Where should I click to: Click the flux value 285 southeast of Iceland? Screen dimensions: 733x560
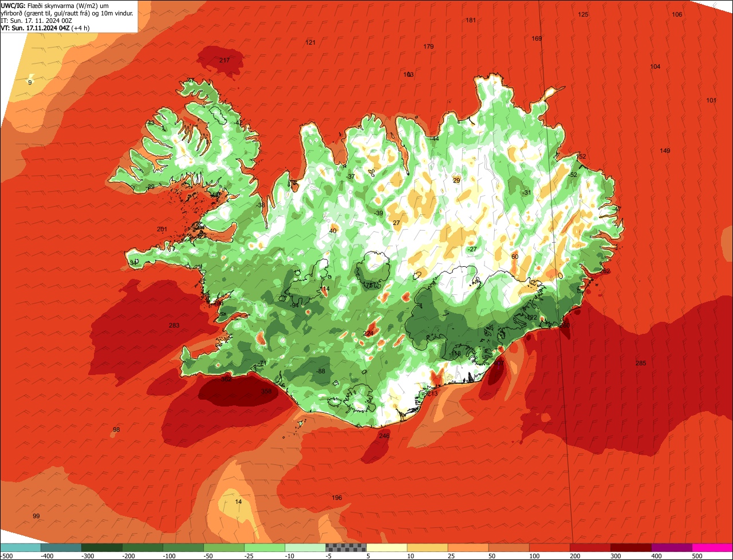[x=641, y=363]
